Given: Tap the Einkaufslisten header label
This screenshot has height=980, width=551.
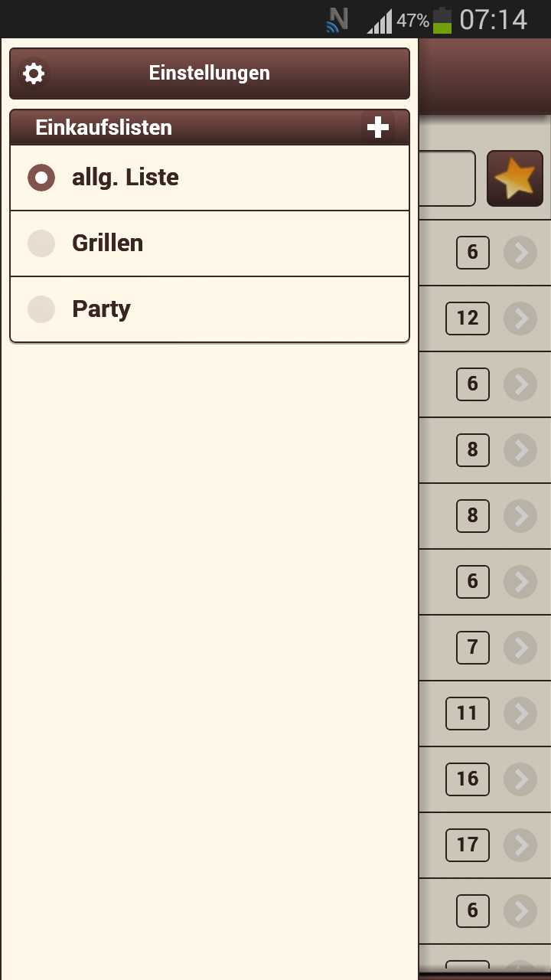Looking at the screenshot, I should (103, 127).
